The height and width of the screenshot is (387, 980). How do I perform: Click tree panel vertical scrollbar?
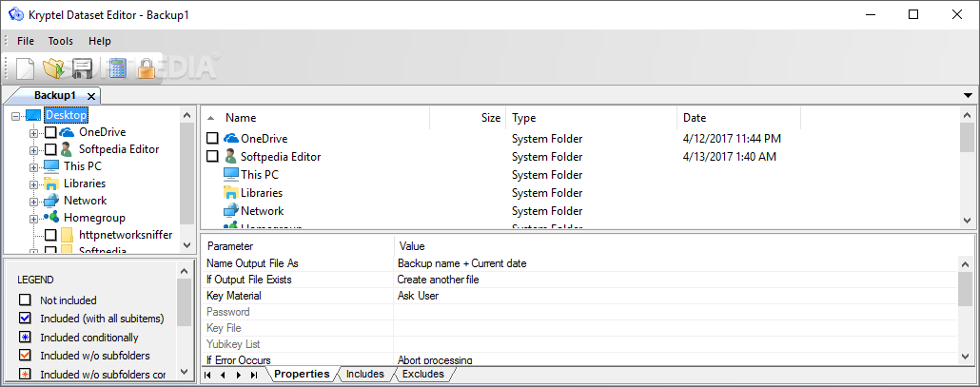pyautogui.click(x=186, y=173)
